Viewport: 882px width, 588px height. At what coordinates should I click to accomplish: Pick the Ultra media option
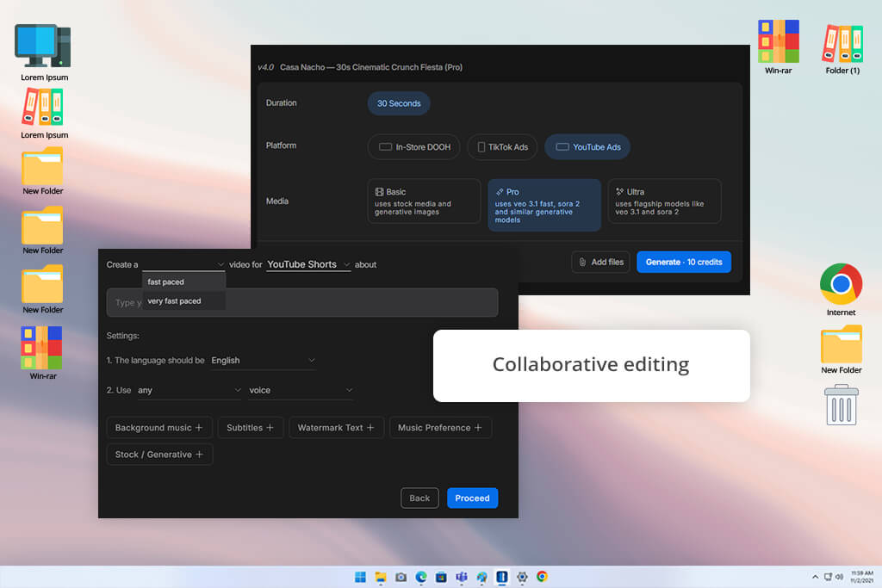click(x=664, y=201)
